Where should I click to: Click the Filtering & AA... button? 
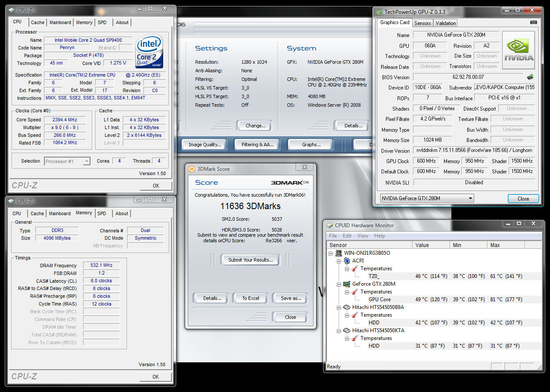click(258, 145)
